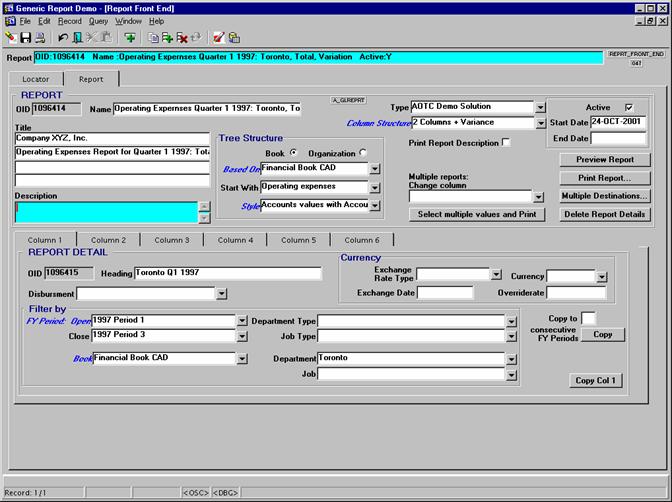Click the large green plus icon
The image size is (672, 502).
130,38
